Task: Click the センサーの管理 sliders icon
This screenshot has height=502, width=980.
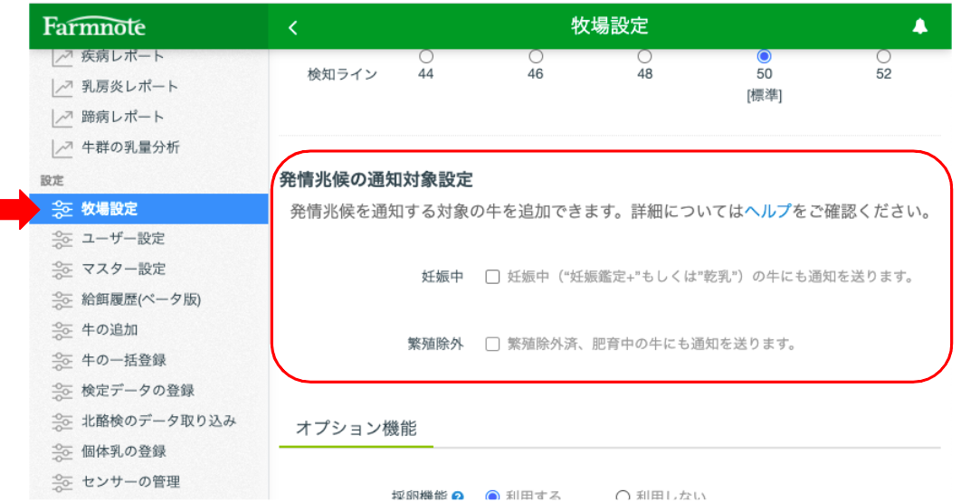Action: (x=62, y=483)
